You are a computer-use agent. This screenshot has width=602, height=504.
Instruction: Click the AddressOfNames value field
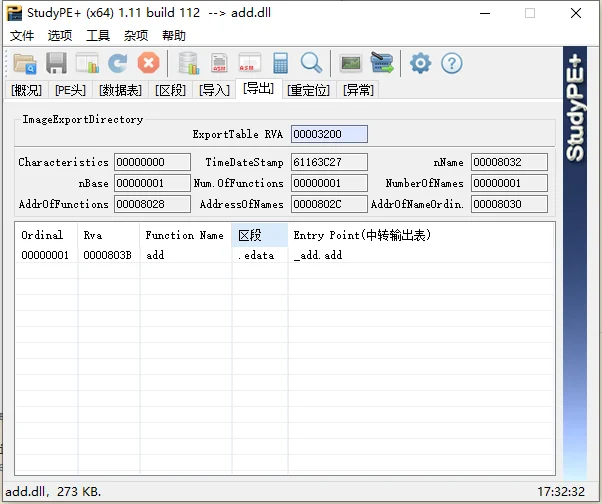(x=329, y=204)
